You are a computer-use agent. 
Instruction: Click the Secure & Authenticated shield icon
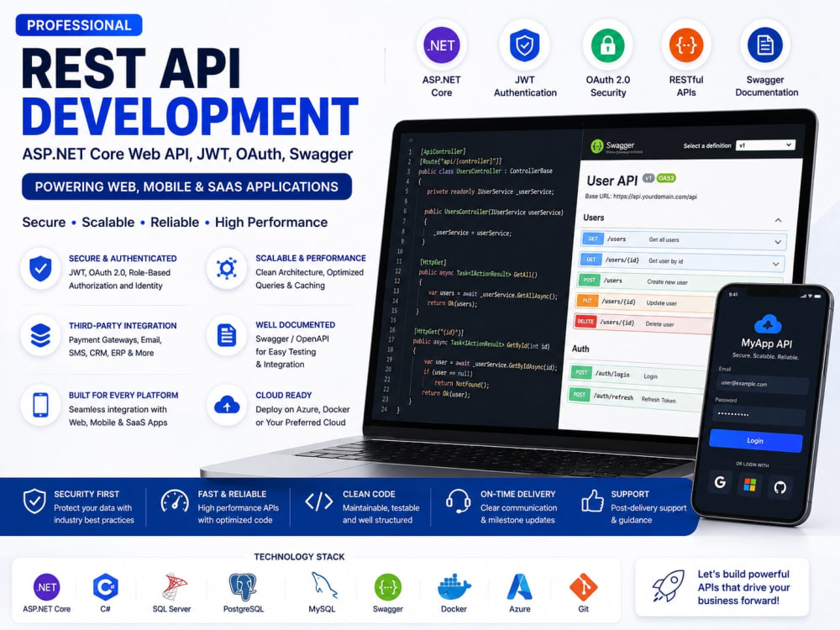(x=40, y=269)
